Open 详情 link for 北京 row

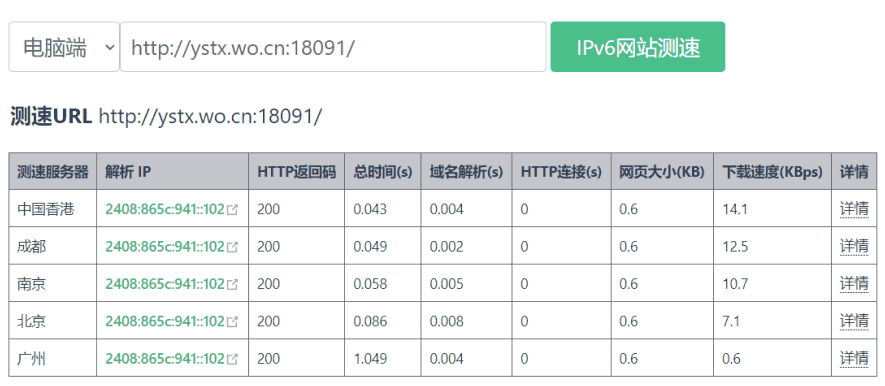click(x=854, y=321)
